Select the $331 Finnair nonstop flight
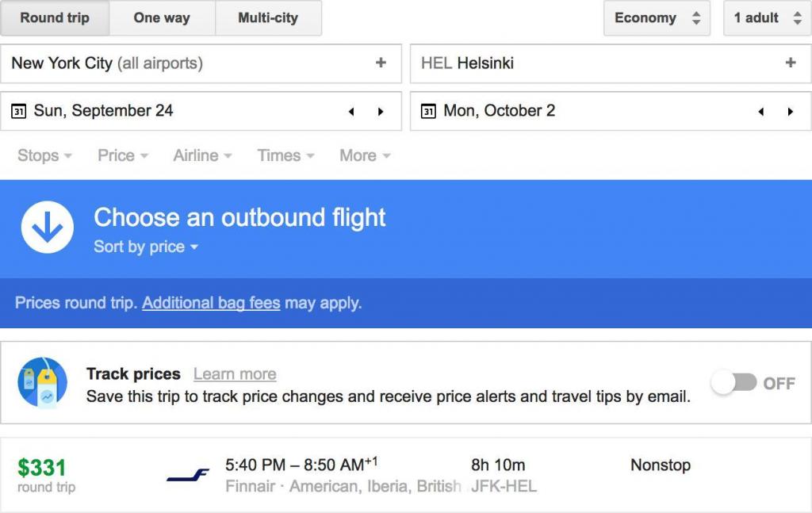812x513 pixels. tap(406, 475)
